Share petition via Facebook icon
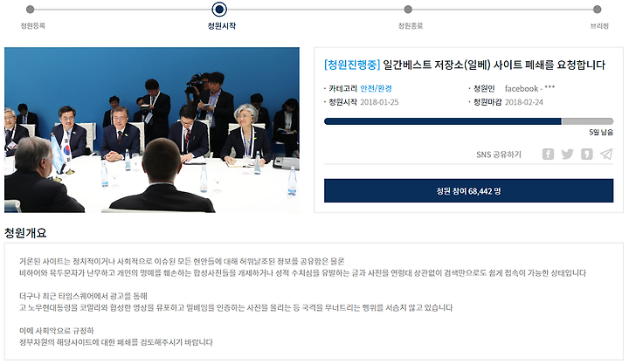This screenshot has width=629, height=364. 548,154
